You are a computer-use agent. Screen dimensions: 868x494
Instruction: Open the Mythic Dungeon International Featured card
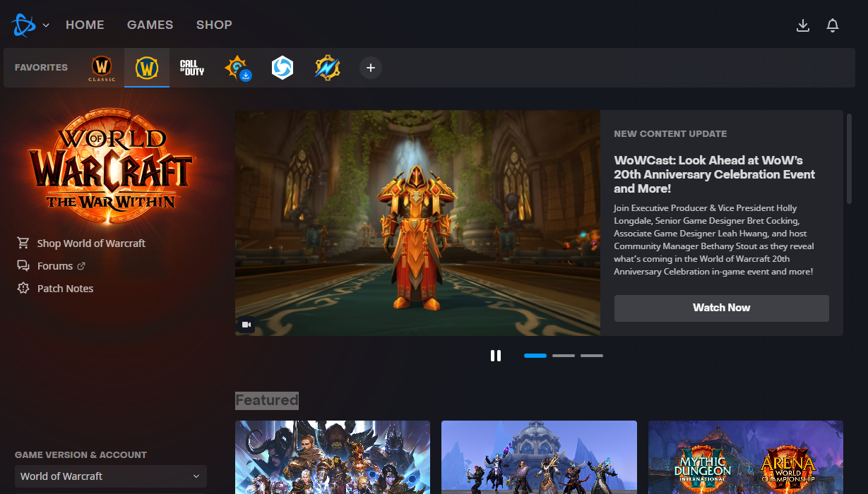pyautogui.click(x=745, y=457)
